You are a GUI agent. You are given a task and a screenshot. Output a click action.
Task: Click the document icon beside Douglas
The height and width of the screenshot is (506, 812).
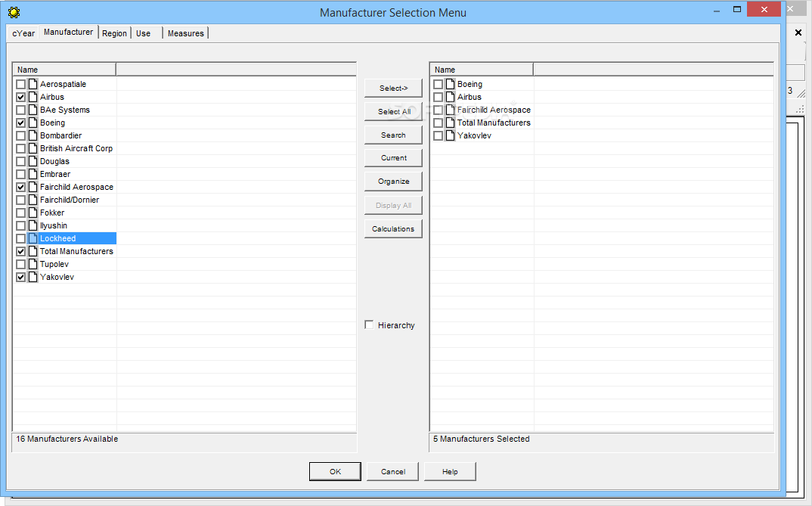pyautogui.click(x=33, y=161)
